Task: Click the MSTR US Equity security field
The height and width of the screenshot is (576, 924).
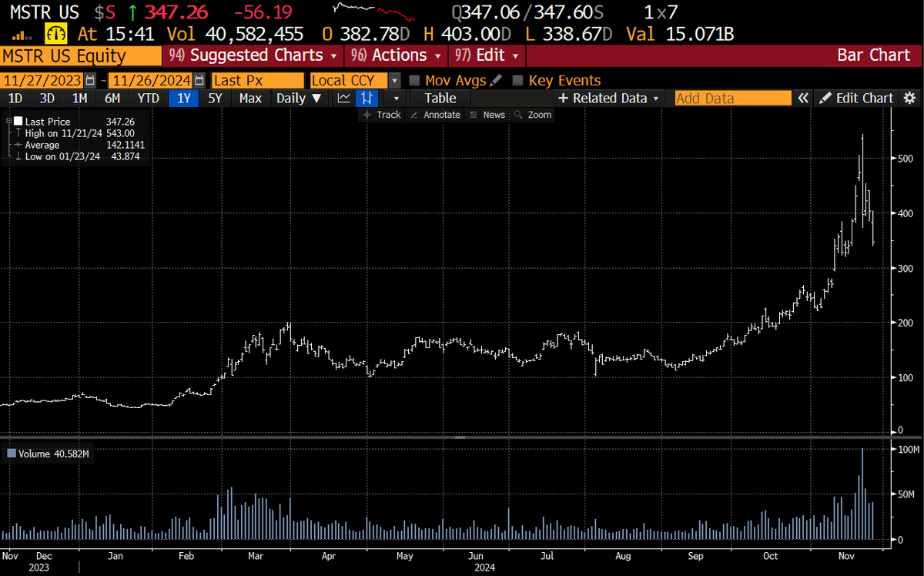Action: click(81, 55)
